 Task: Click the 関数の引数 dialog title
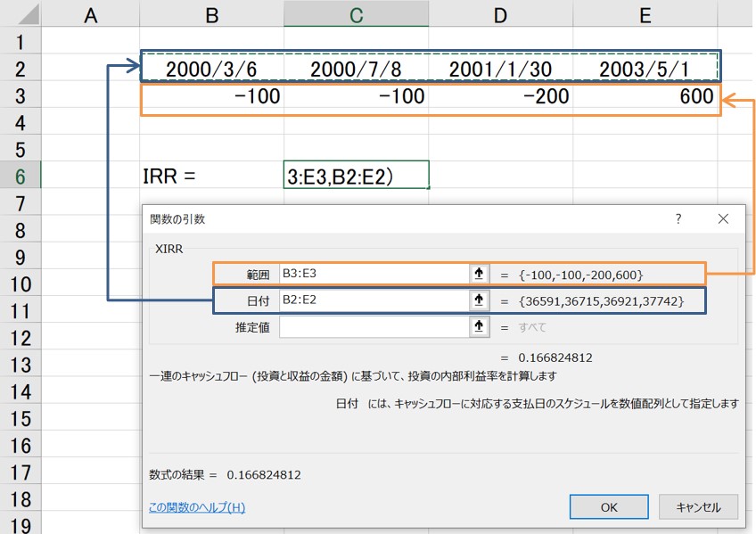(177, 219)
